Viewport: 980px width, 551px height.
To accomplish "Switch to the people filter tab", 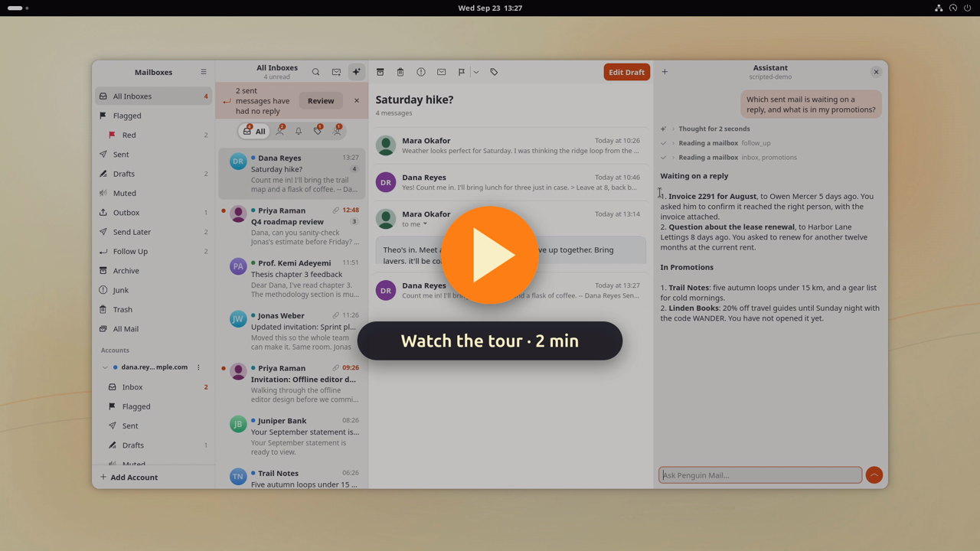I will (x=280, y=132).
